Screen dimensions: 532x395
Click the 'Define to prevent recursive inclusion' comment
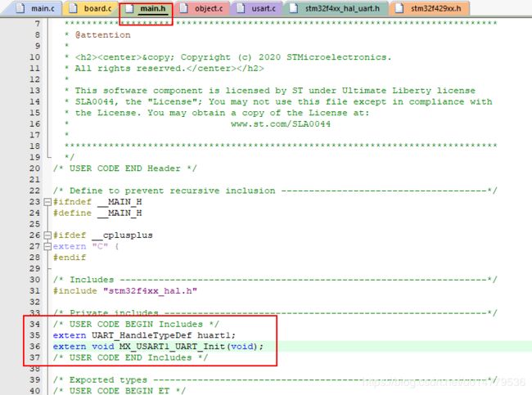coord(275,191)
